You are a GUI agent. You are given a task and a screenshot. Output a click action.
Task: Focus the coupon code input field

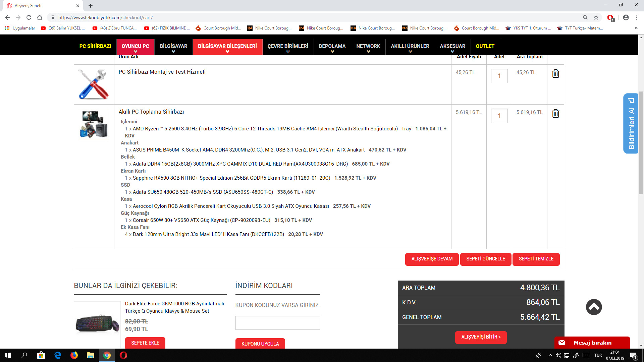[277, 322]
